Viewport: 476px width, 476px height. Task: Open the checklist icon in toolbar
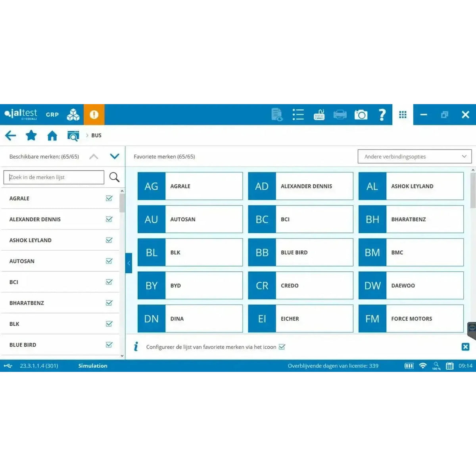(x=298, y=115)
